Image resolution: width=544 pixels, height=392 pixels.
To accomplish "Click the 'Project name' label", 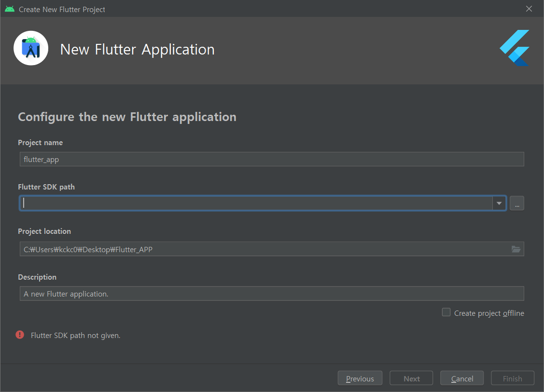I will point(40,142).
